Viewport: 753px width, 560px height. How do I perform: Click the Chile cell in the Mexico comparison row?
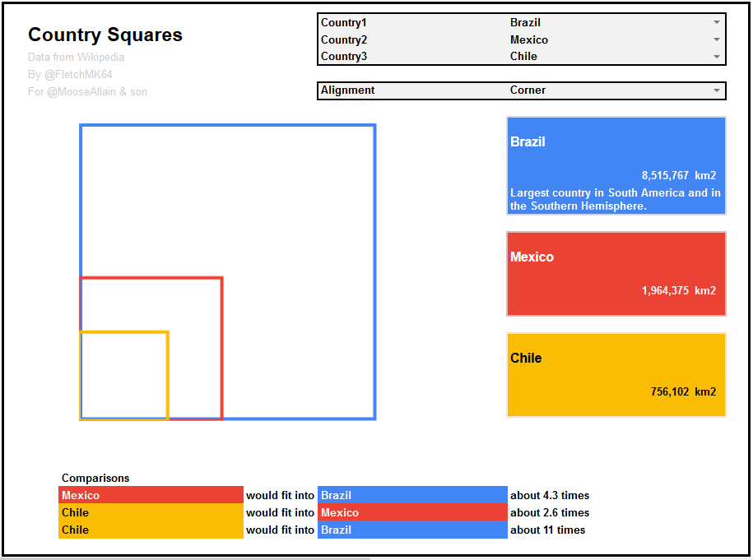click(x=151, y=512)
